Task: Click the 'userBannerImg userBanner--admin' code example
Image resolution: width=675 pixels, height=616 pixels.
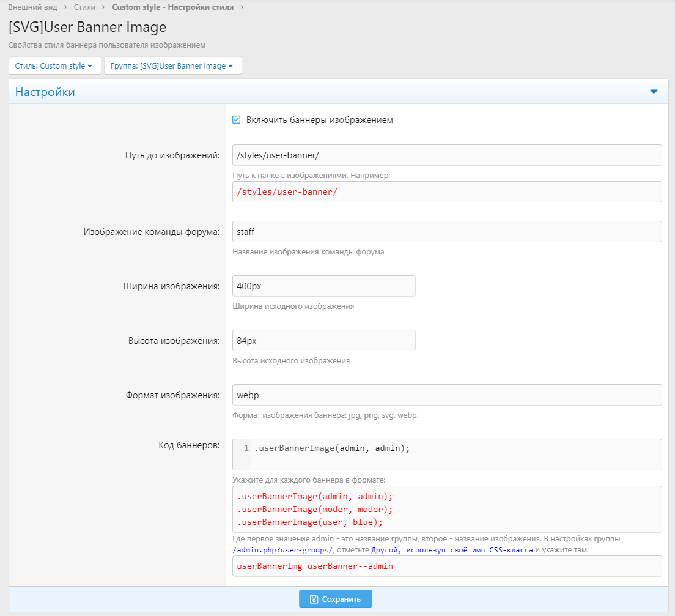Action: point(315,566)
